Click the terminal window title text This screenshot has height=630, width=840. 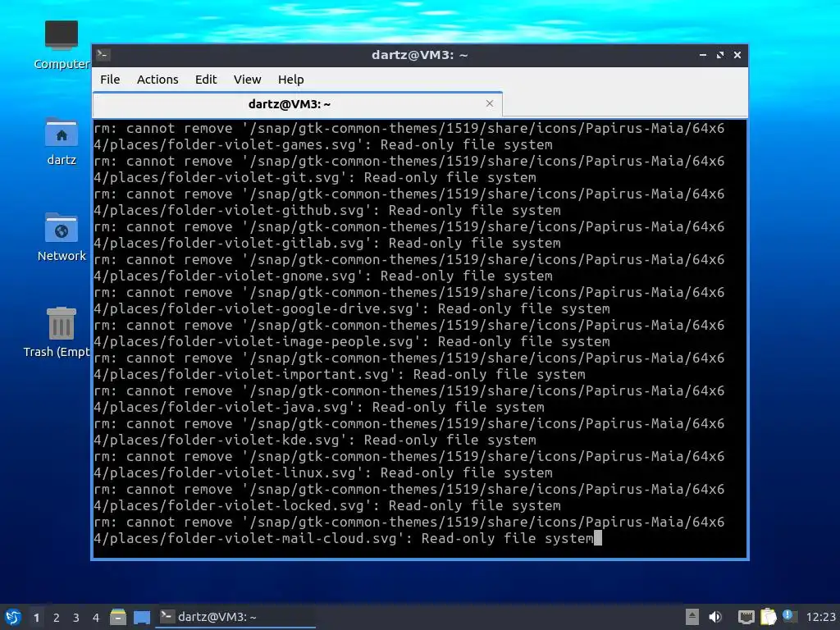419,55
